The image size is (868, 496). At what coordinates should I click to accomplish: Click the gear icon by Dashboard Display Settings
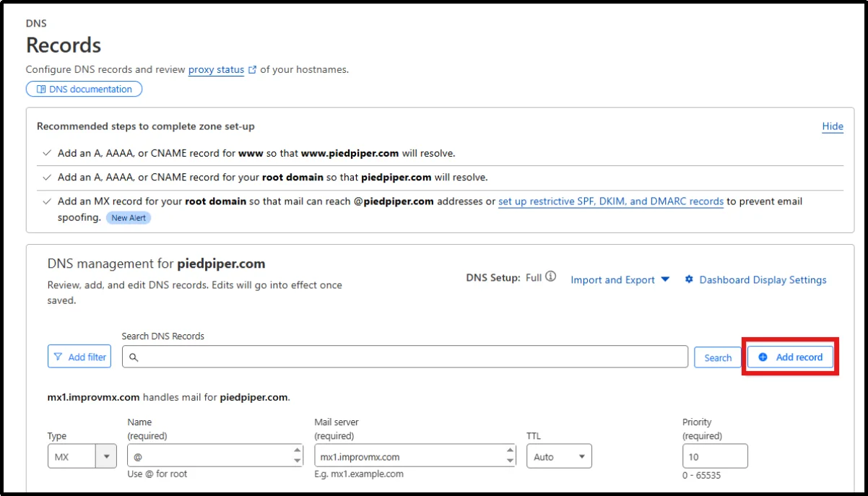pyautogui.click(x=689, y=279)
